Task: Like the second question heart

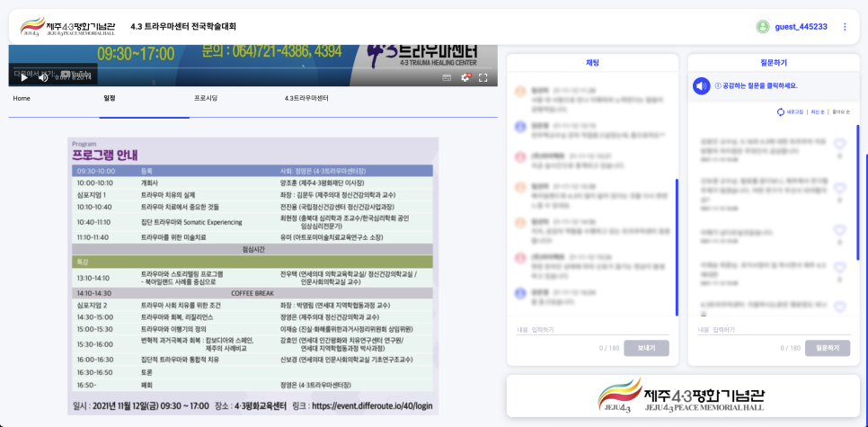Action: 840,188
